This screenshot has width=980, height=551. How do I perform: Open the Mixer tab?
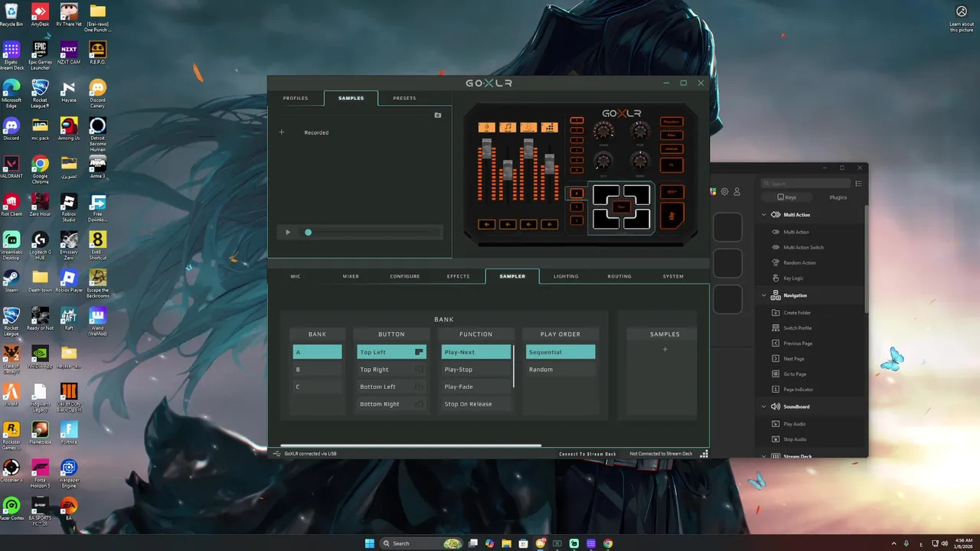point(351,276)
